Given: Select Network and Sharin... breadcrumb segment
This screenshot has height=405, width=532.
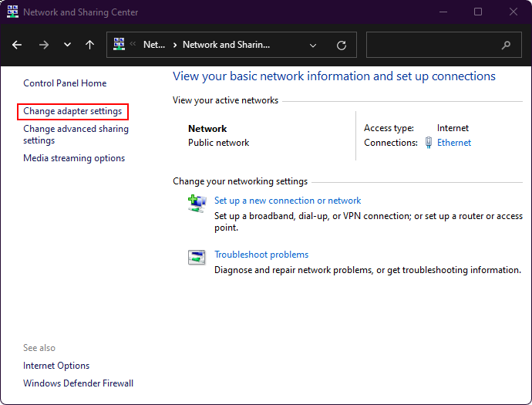Looking at the screenshot, I should 226,45.
